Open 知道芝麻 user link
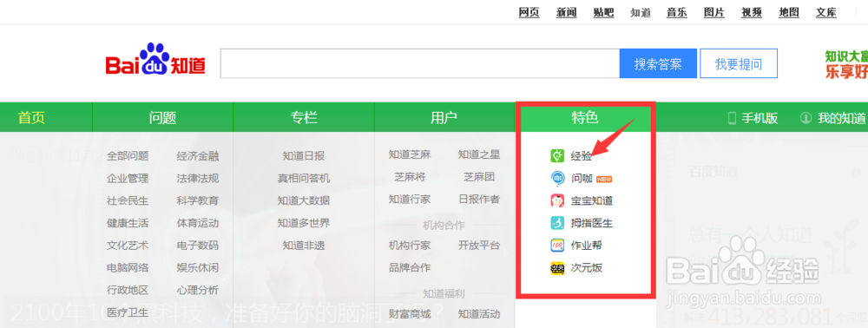The height and width of the screenshot is (328, 868). [x=410, y=154]
